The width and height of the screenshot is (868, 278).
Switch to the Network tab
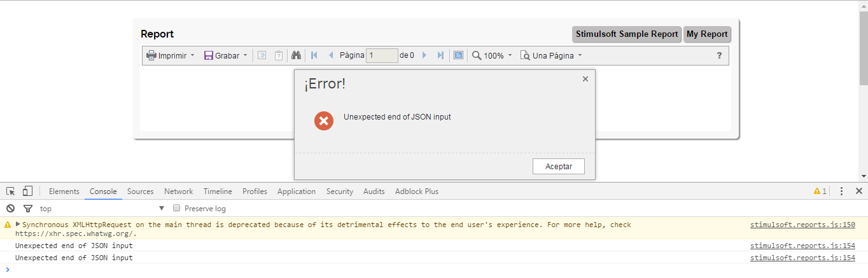178,191
